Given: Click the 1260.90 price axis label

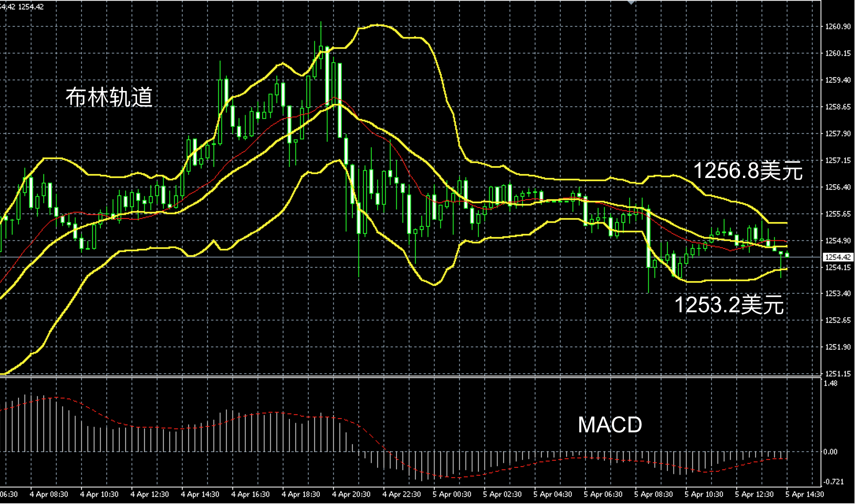Looking at the screenshot, I should [837, 26].
